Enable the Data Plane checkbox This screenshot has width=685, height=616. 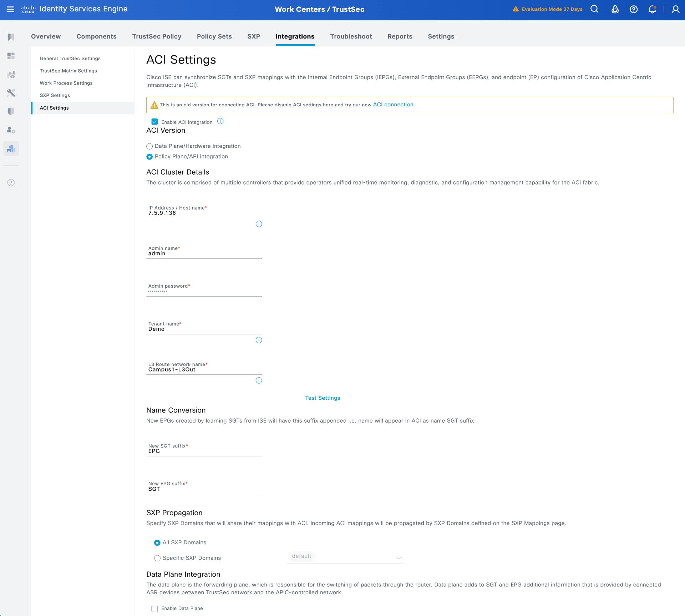click(154, 609)
